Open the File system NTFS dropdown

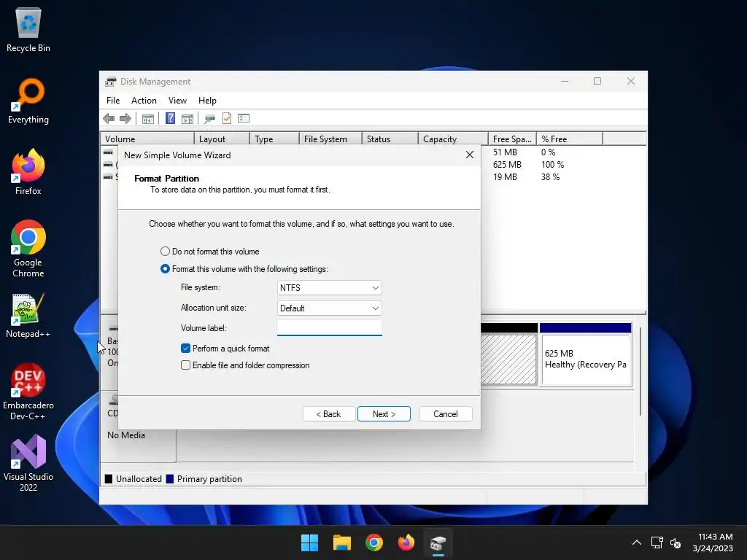[329, 287]
